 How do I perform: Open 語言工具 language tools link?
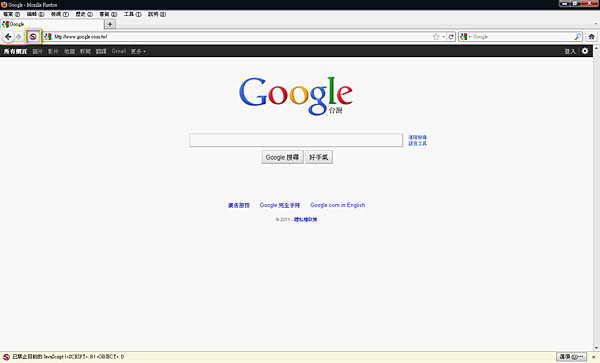417,143
